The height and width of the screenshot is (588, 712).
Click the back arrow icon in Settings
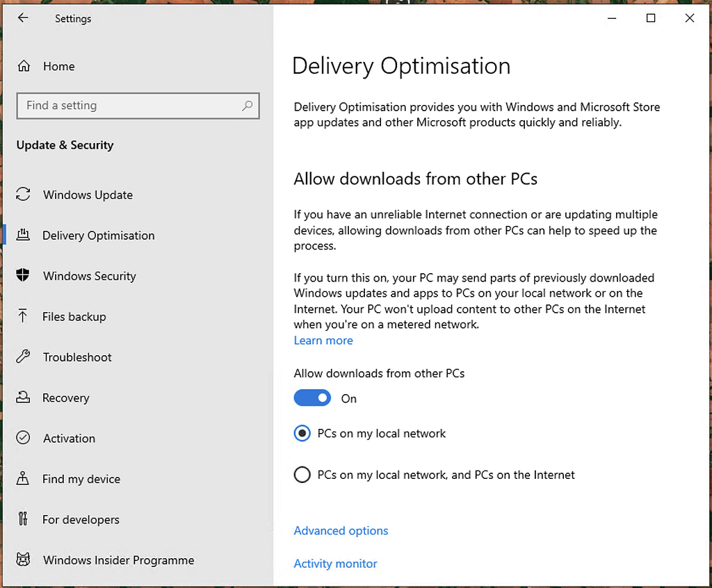(x=23, y=19)
